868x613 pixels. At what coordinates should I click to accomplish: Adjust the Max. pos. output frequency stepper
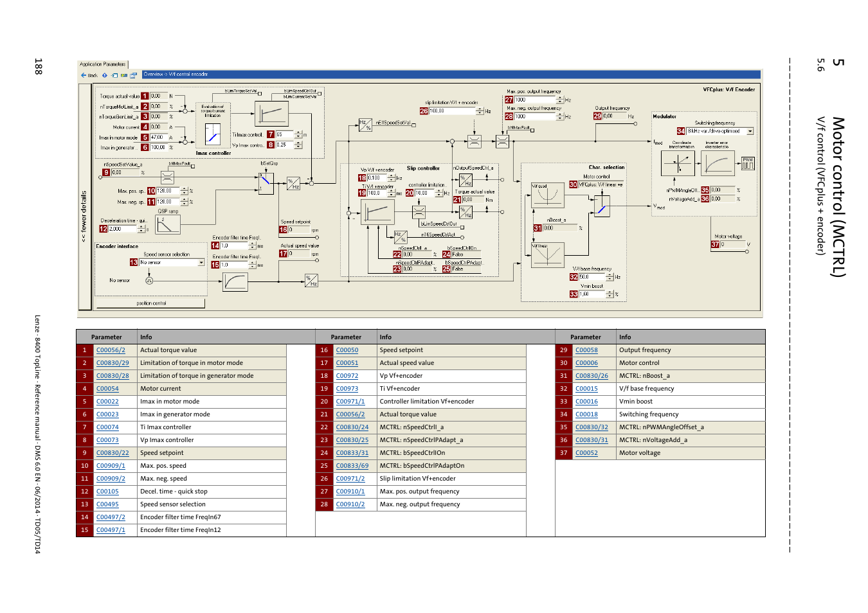point(559,100)
